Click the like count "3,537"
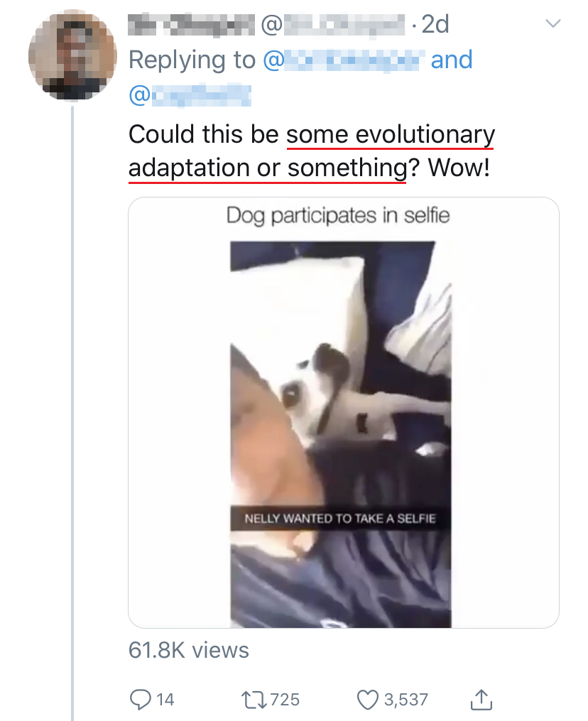The height and width of the screenshot is (721, 588). [x=405, y=700]
